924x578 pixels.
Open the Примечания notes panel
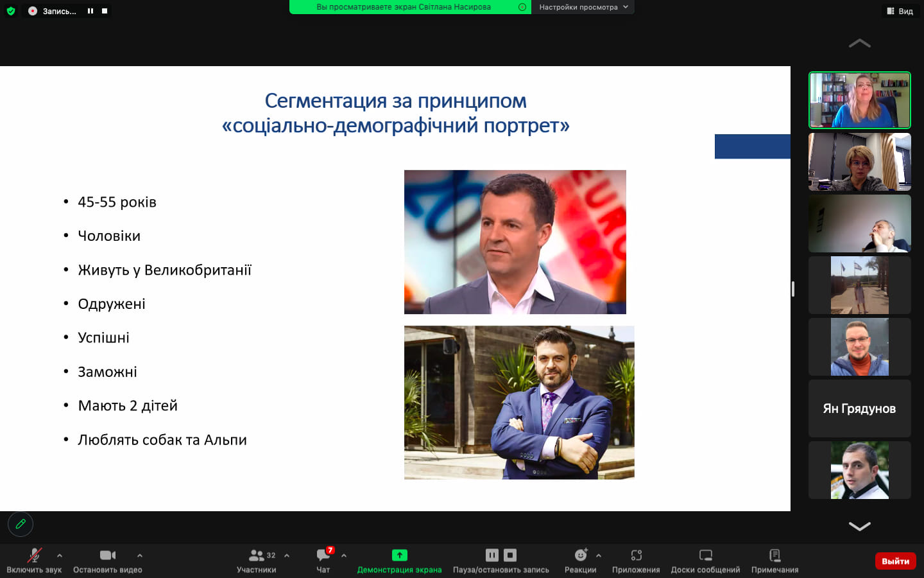click(775, 560)
